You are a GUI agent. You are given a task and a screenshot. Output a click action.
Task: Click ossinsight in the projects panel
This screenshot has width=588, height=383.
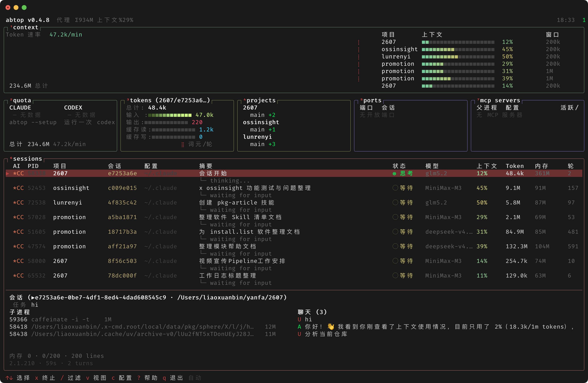tap(261, 122)
